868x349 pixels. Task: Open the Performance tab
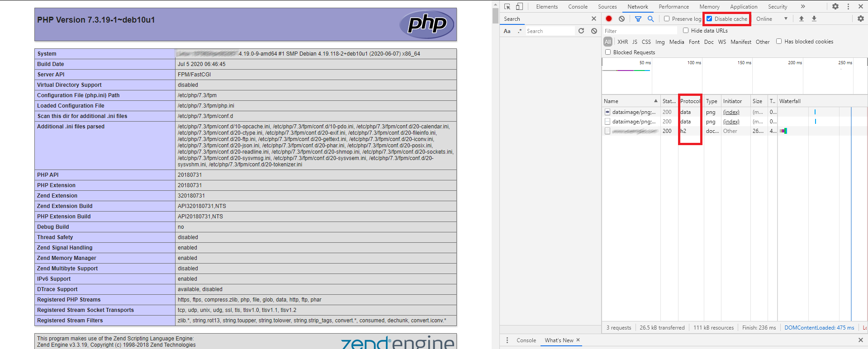674,6
